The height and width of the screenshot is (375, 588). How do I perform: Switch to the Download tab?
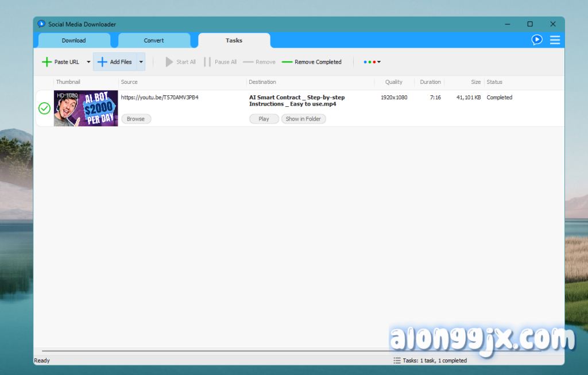(74, 41)
